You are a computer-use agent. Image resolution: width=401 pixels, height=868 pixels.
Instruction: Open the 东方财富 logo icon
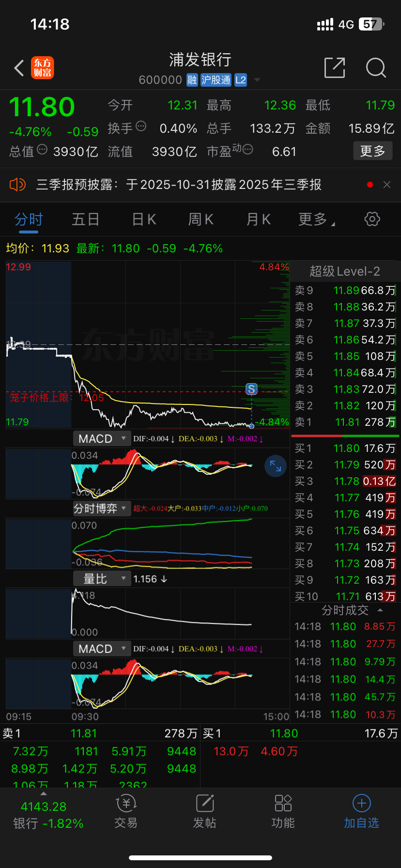(x=43, y=68)
